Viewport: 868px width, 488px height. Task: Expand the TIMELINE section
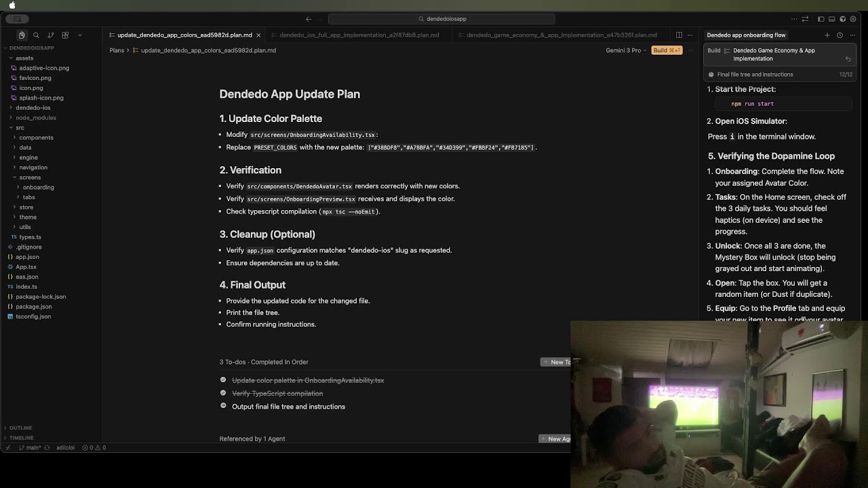(x=21, y=438)
